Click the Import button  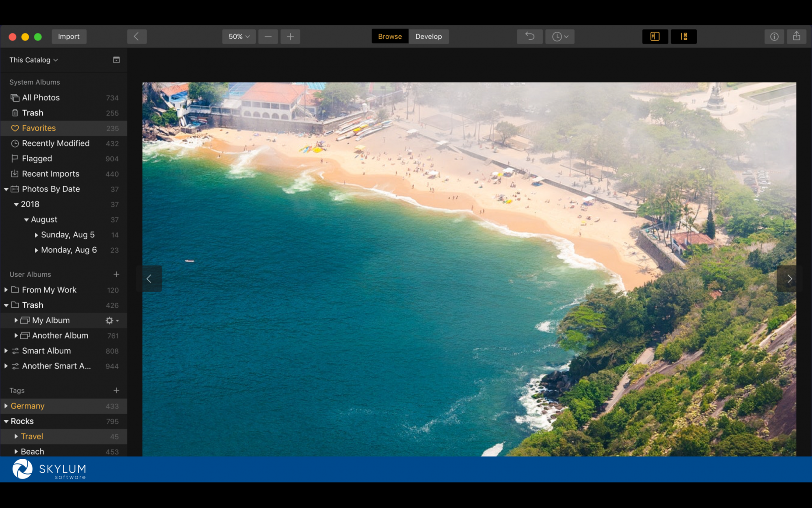(x=68, y=36)
